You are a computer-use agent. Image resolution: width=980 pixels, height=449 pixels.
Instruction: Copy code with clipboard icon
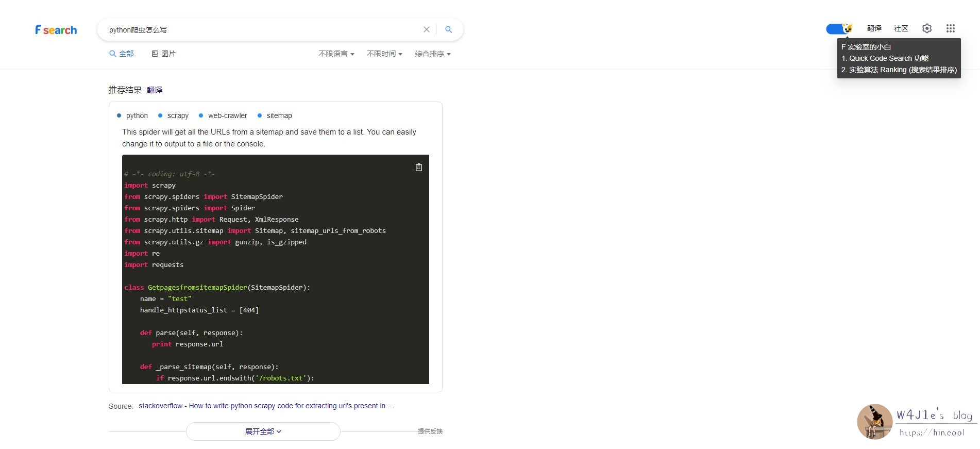point(418,167)
